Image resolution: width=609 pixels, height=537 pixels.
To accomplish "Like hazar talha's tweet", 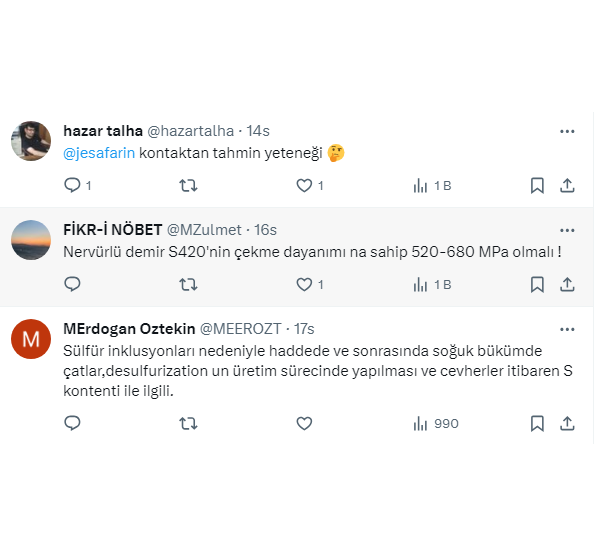I will pyautogui.click(x=304, y=185).
